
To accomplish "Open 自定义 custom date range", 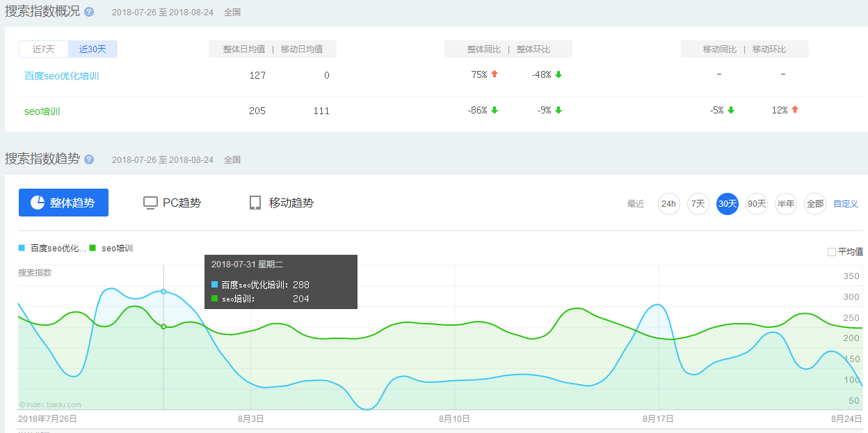I will pyautogui.click(x=846, y=204).
